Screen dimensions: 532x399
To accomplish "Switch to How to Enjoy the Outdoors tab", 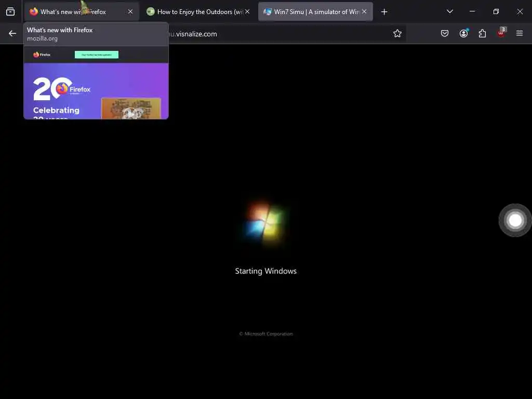I will (x=198, y=12).
